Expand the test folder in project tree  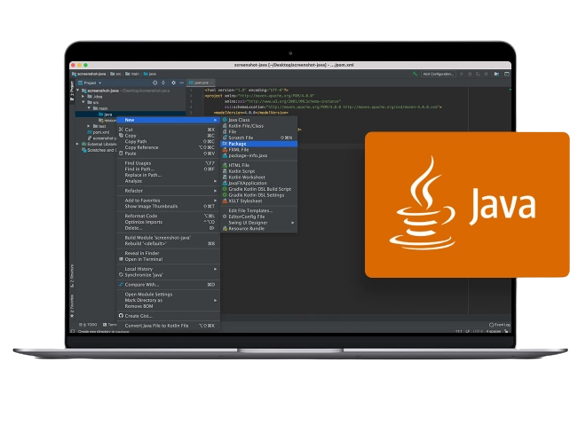(89, 126)
